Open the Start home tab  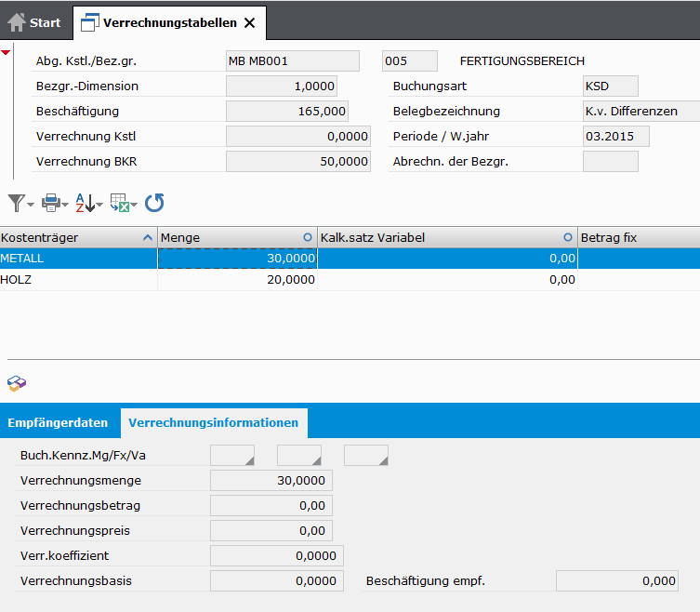coord(34,22)
